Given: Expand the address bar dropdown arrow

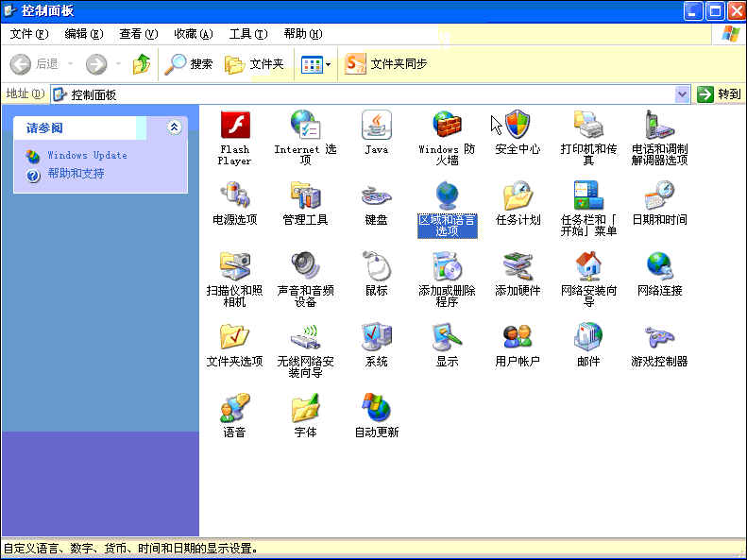Looking at the screenshot, I should (x=682, y=94).
